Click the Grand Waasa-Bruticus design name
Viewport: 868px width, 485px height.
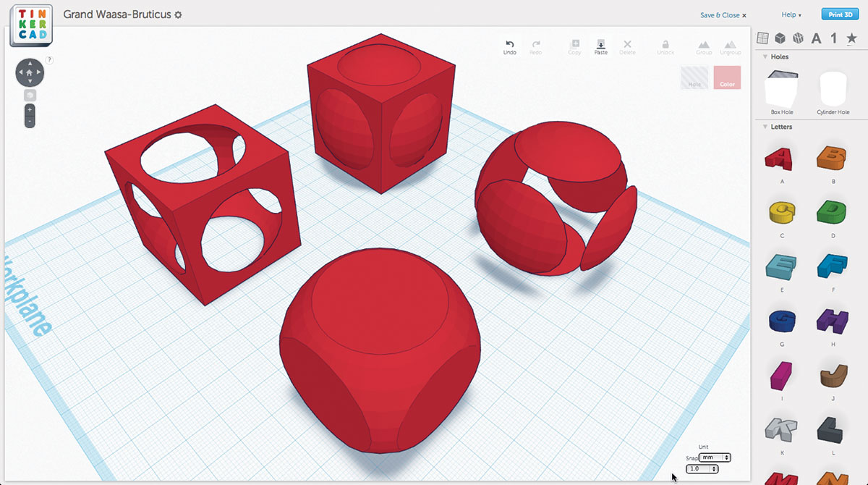pyautogui.click(x=118, y=14)
